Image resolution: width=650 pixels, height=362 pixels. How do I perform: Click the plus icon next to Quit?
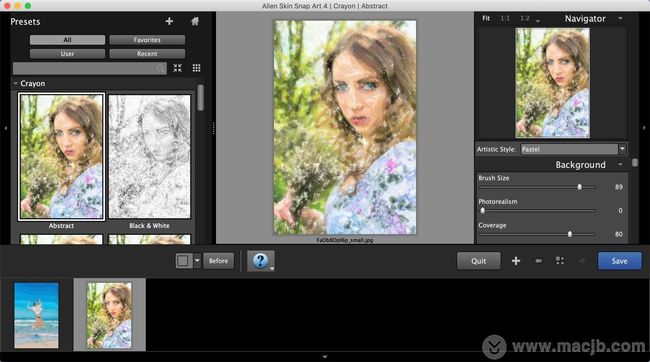click(516, 261)
